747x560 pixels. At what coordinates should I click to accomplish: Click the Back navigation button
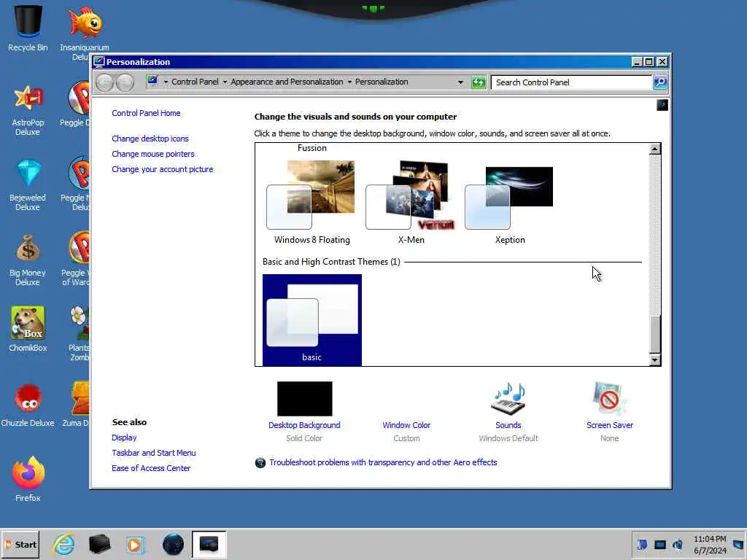point(105,82)
